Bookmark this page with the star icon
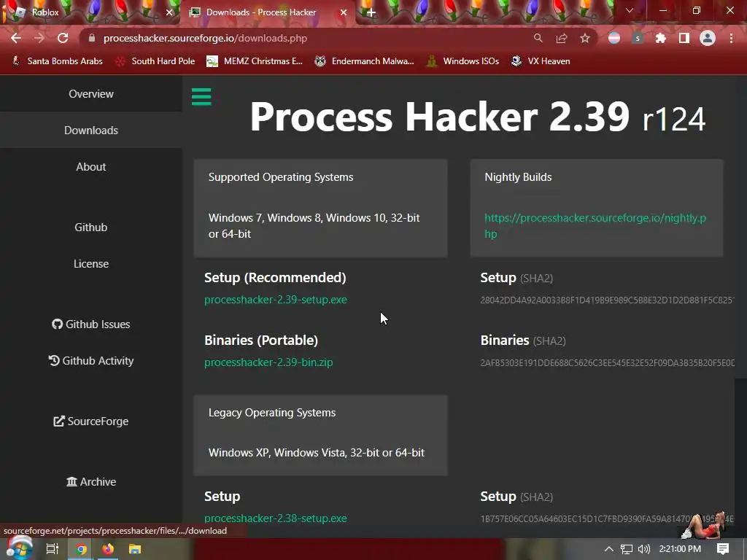The width and height of the screenshot is (747, 560). click(585, 38)
